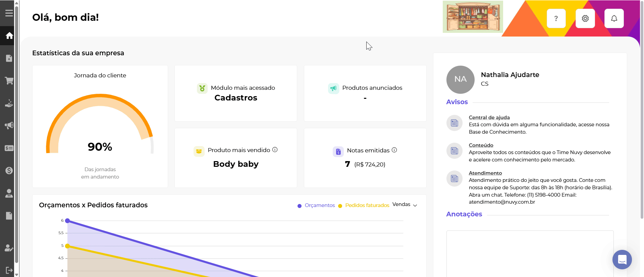644x277 pixels.
Task: Open the hamburger menu in the sidebar
Action: 9,13
